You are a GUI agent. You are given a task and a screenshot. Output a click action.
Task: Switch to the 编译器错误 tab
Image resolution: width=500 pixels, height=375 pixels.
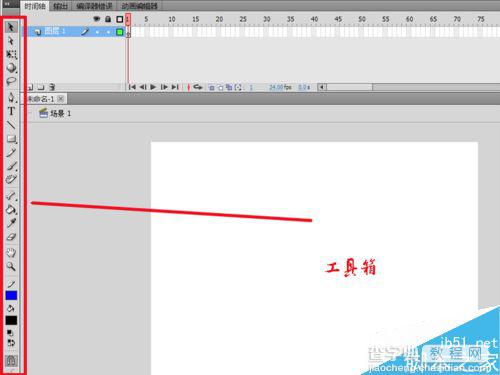pyautogui.click(x=94, y=6)
